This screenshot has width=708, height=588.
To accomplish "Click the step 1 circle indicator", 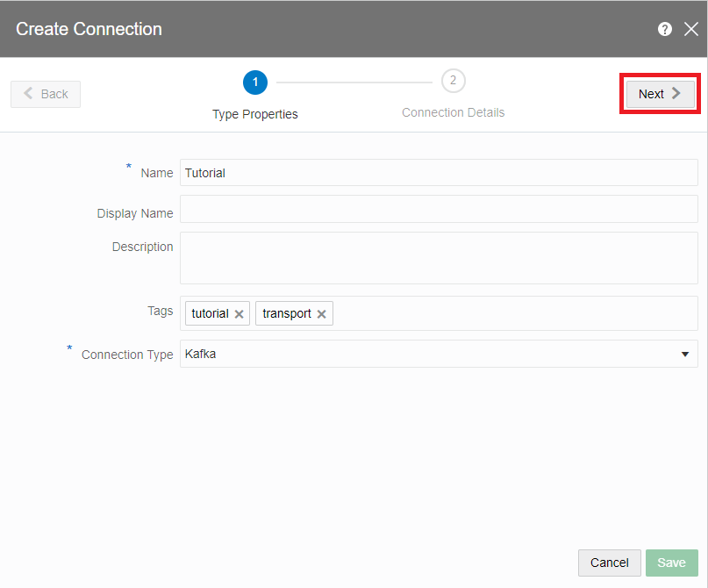I will click(x=255, y=82).
